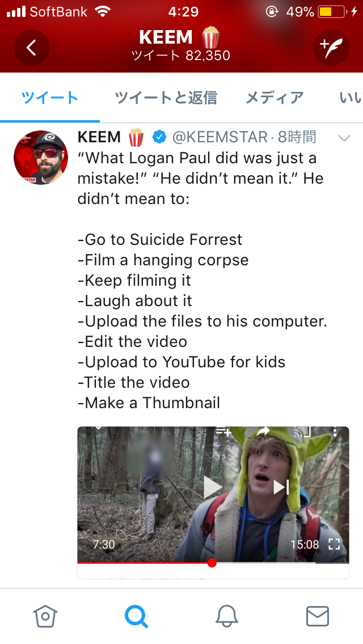
Task: Open the 8時間 tweet timestamp
Action: 297,137
